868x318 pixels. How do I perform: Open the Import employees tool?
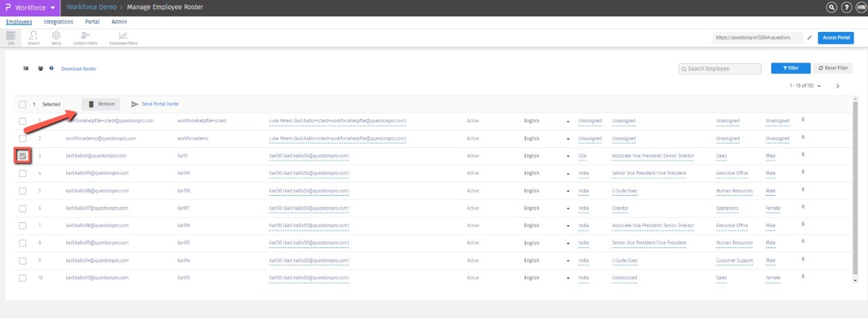pos(33,37)
